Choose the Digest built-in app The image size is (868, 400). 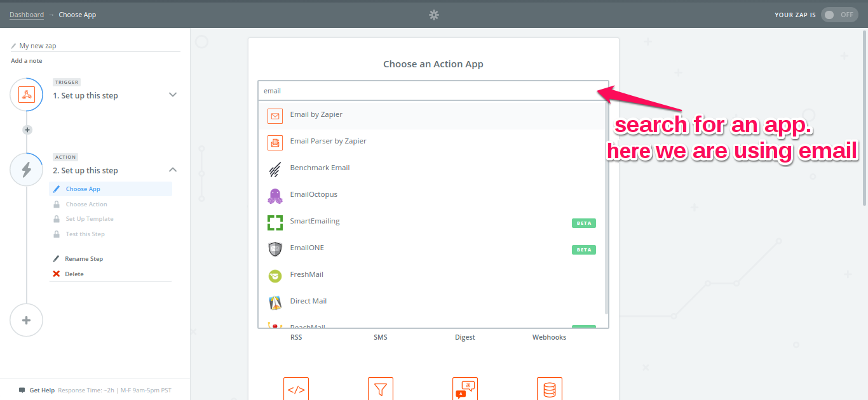[465, 337]
